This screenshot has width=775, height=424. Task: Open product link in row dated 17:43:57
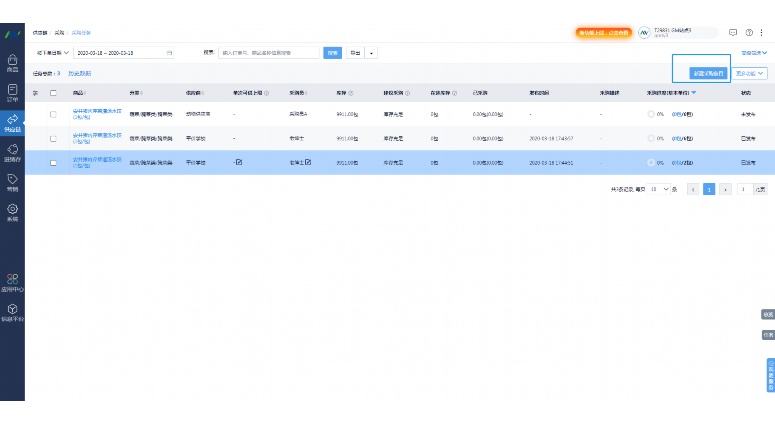point(96,138)
